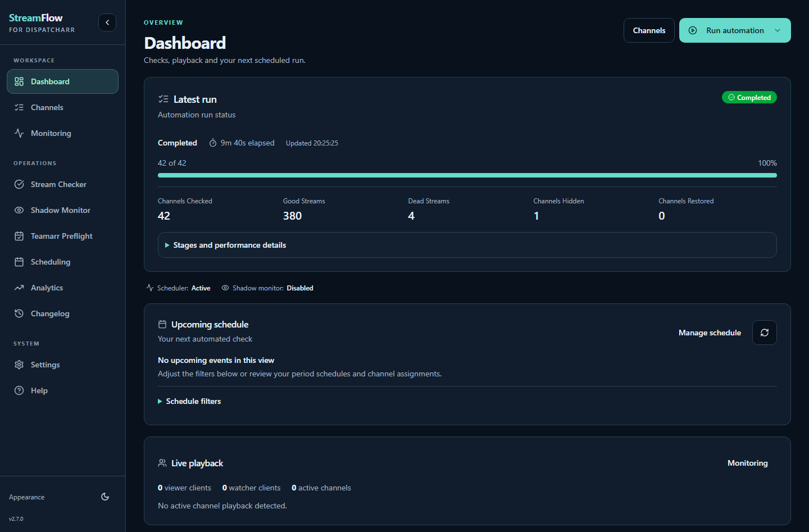Click the Monitoring link in Live playback

(747, 463)
